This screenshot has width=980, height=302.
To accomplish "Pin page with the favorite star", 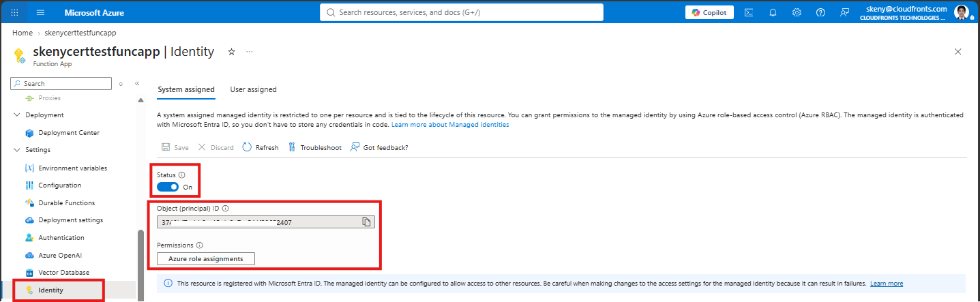I will click(x=231, y=52).
